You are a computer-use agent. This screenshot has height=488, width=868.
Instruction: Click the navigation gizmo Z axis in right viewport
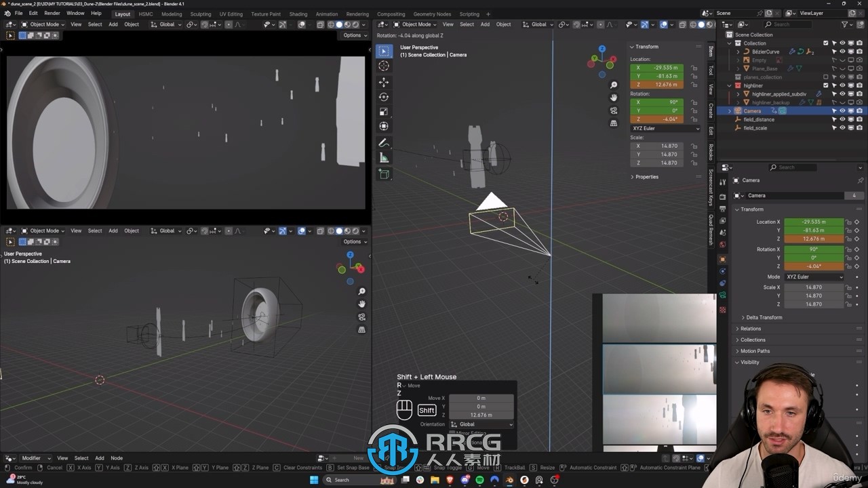(x=602, y=49)
